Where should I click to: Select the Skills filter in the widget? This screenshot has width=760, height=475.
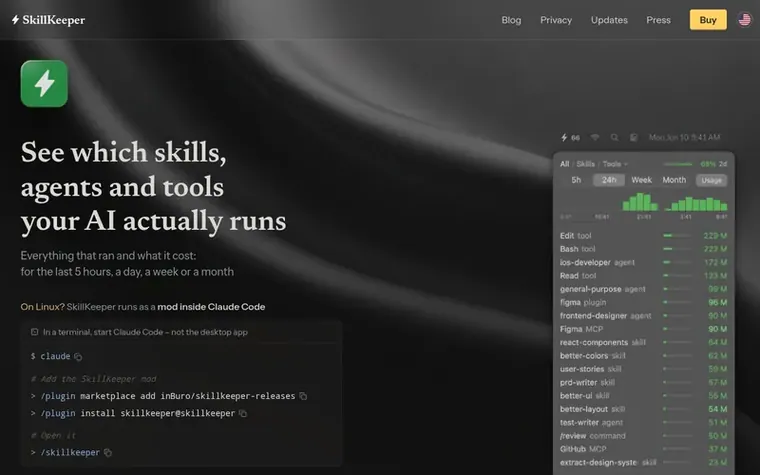coord(585,164)
